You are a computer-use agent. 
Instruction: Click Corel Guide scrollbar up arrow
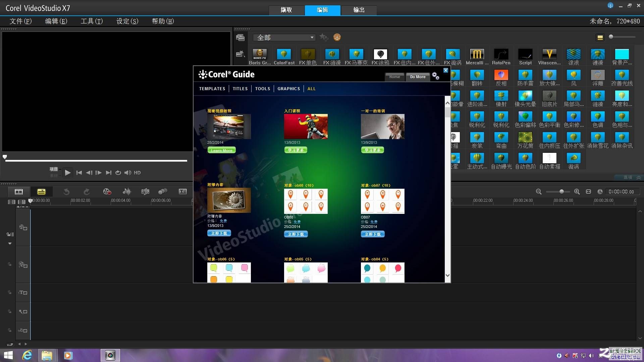point(447,103)
